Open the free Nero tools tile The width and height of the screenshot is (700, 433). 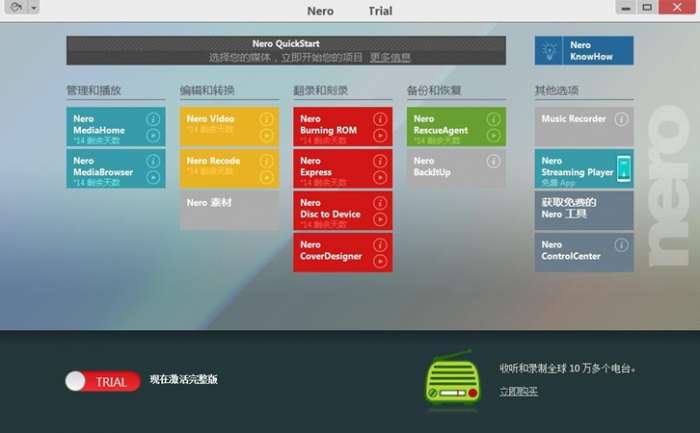[x=584, y=211]
